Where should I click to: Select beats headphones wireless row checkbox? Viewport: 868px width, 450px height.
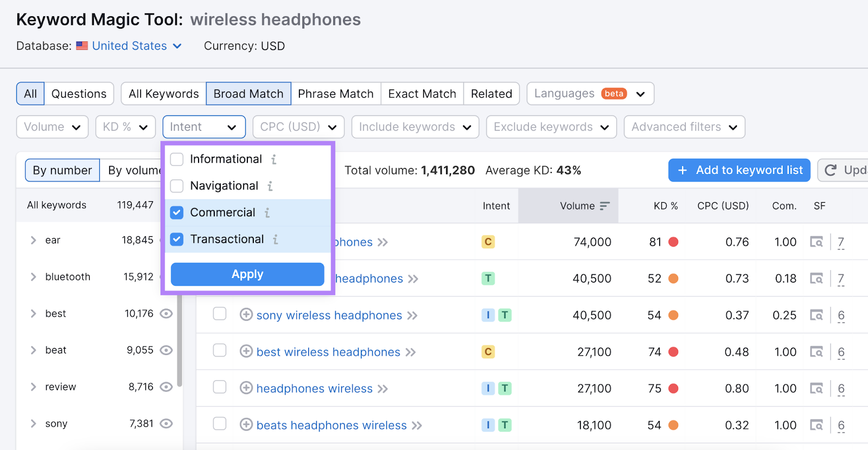(220, 423)
